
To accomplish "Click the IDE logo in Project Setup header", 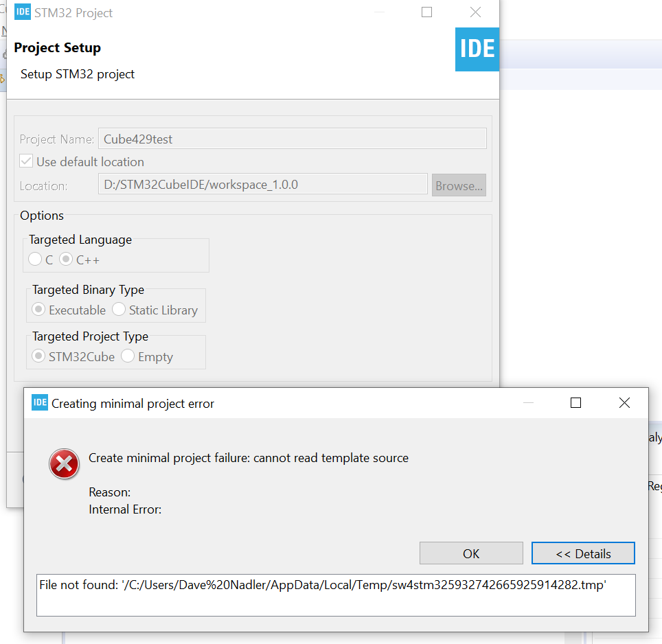I will [x=477, y=49].
